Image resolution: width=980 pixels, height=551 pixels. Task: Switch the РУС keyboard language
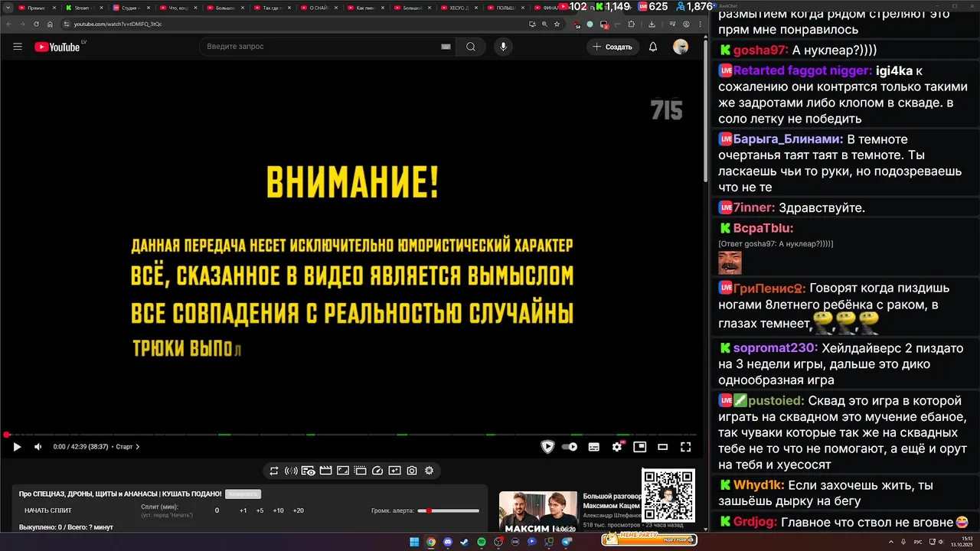[x=918, y=542]
